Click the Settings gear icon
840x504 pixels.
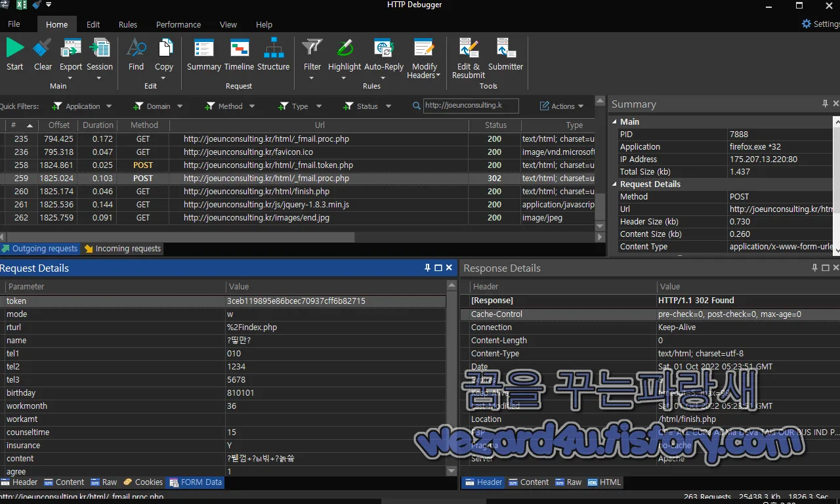(807, 24)
